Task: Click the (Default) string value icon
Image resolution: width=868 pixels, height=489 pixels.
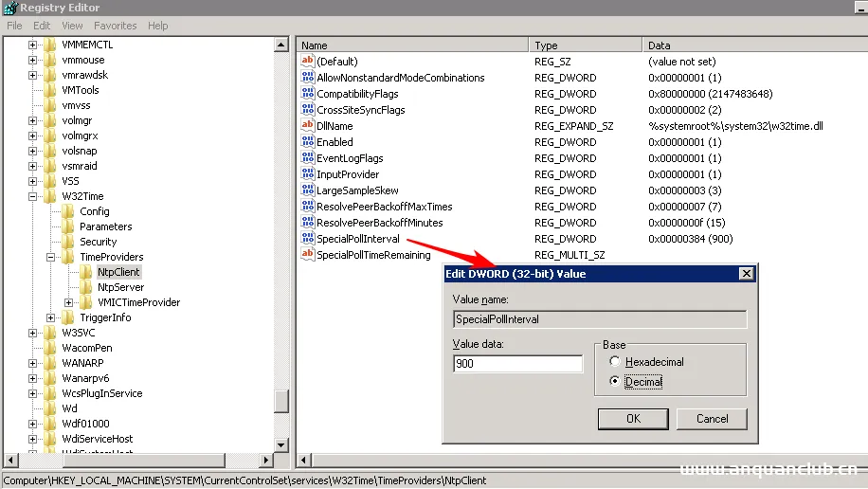Action: (307, 62)
